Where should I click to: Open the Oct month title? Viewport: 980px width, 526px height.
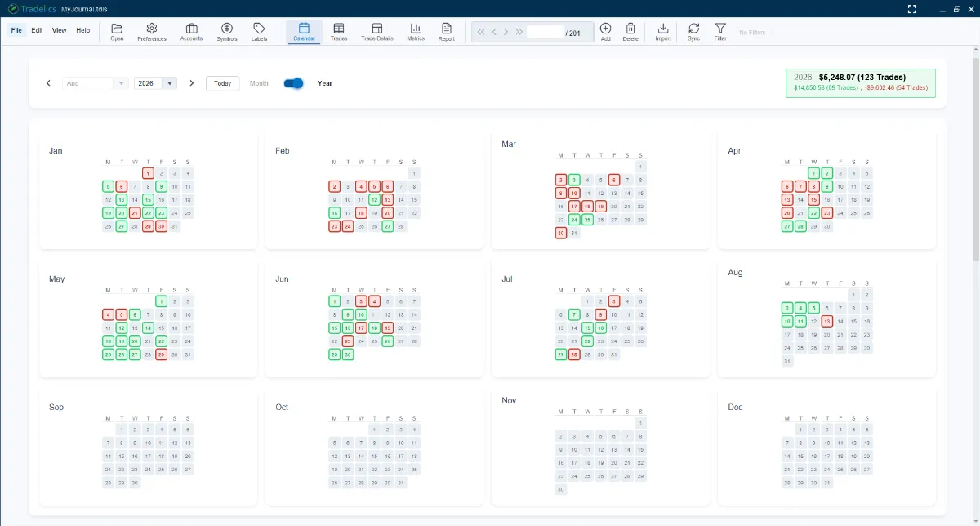pos(282,408)
